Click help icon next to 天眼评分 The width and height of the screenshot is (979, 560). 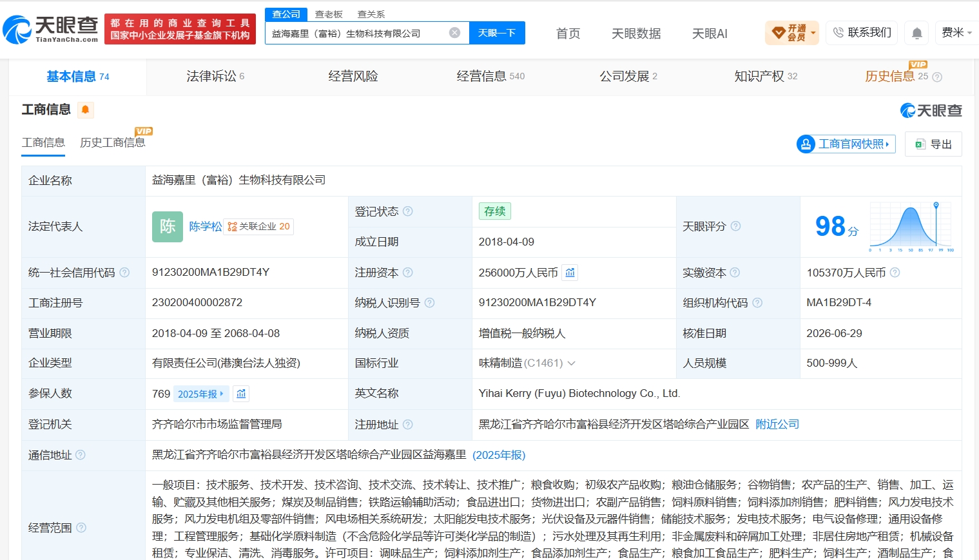click(x=735, y=226)
